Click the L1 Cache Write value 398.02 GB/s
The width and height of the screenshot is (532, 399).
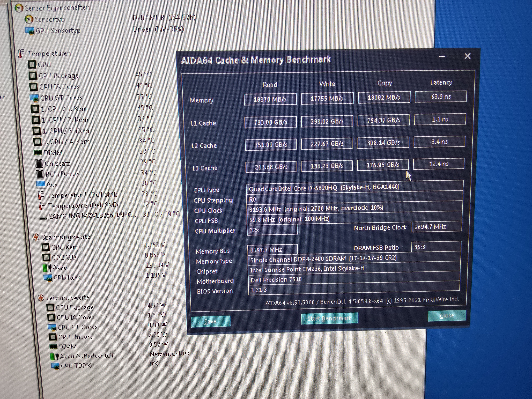pyautogui.click(x=327, y=121)
